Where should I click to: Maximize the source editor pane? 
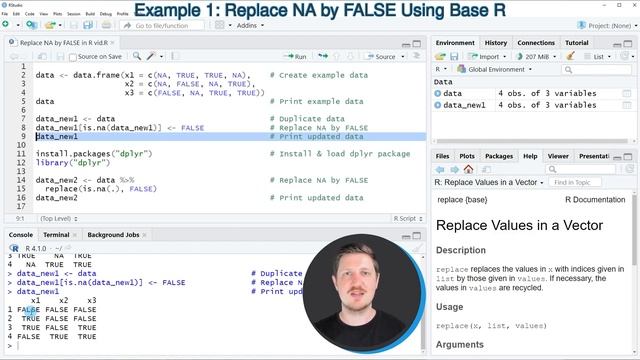(x=417, y=43)
